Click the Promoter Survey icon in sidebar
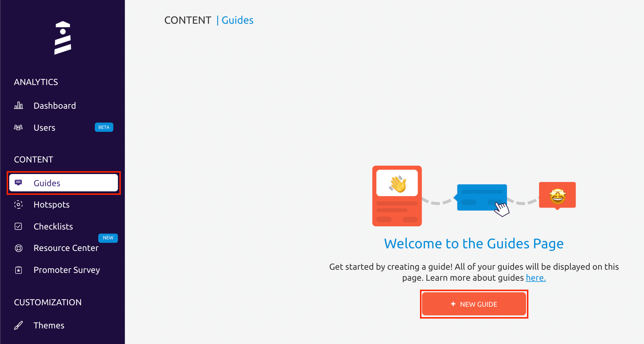 pos(19,269)
